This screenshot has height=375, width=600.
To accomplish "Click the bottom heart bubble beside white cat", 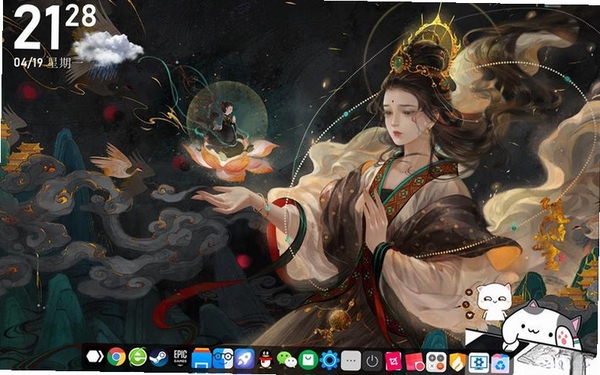I will coord(470,316).
